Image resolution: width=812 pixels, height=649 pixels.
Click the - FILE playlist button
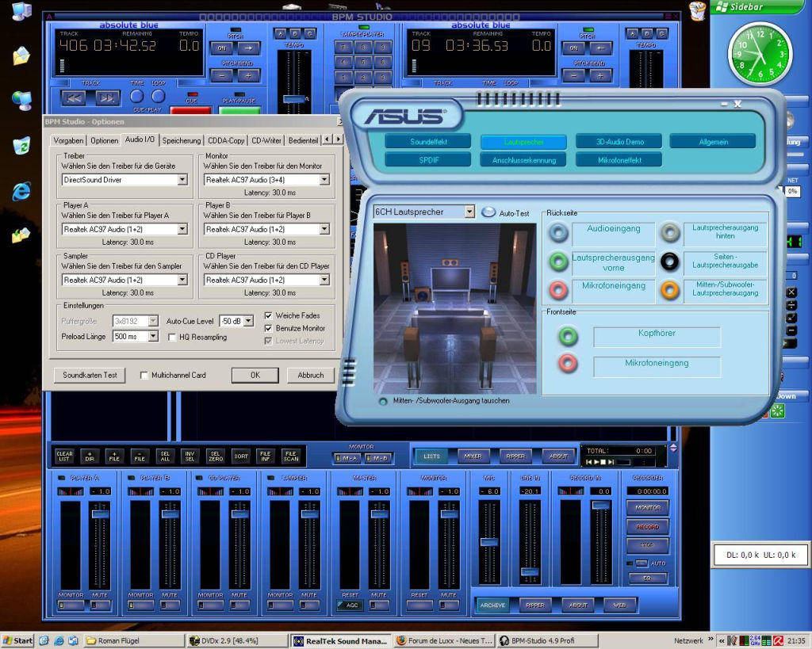pos(140,456)
